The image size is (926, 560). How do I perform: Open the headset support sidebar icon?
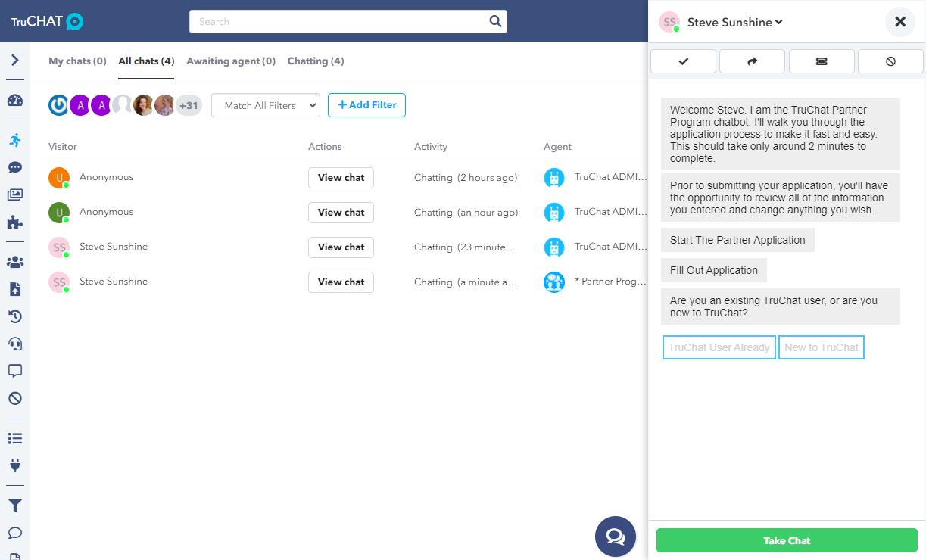click(14, 344)
